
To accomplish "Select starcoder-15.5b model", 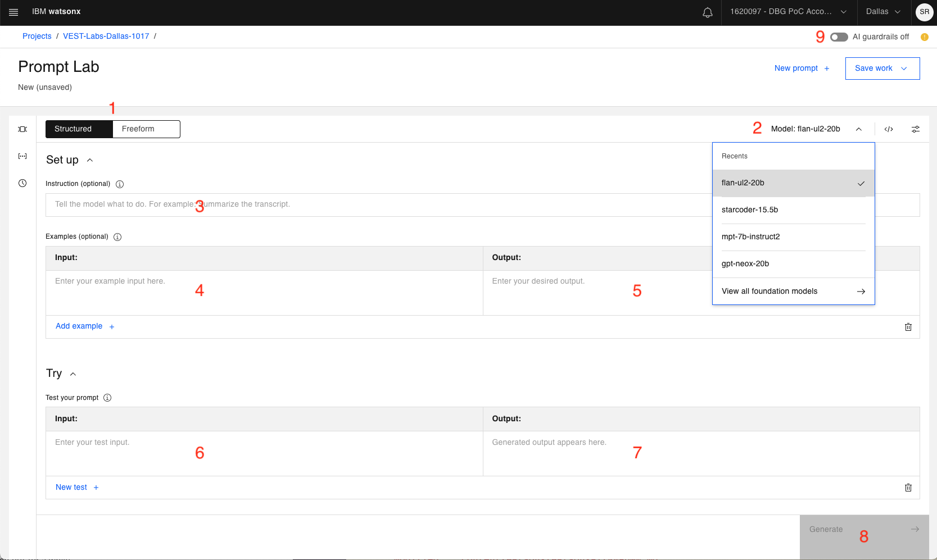I will [x=793, y=210].
